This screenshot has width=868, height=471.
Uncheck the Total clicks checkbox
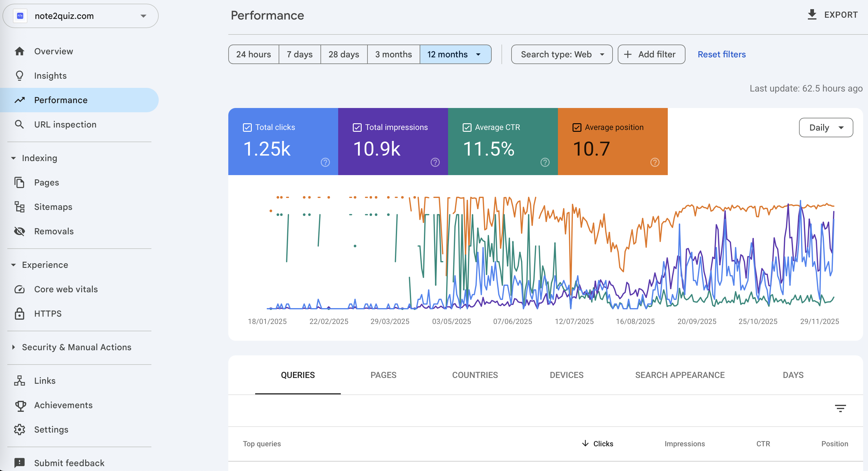click(x=247, y=127)
